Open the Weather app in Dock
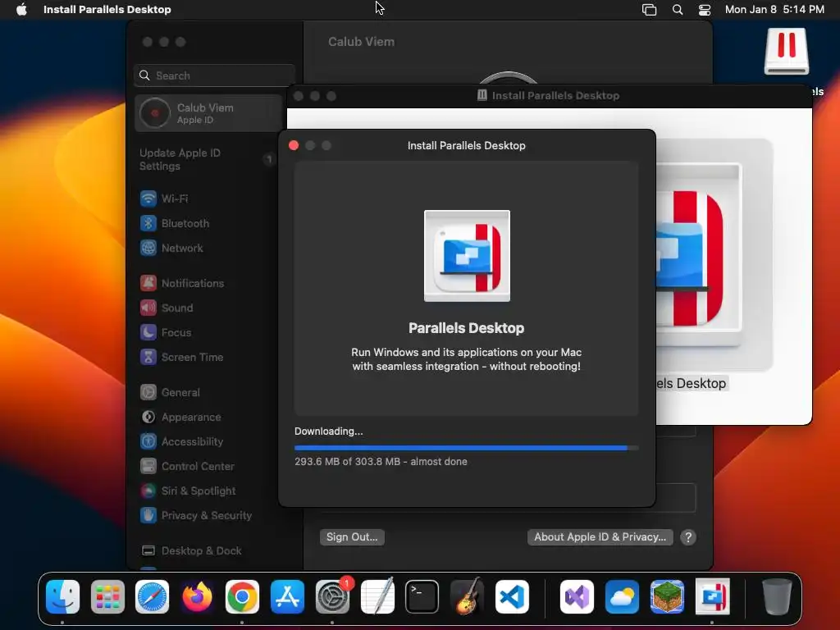The width and height of the screenshot is (840, 630). [622, 597]
